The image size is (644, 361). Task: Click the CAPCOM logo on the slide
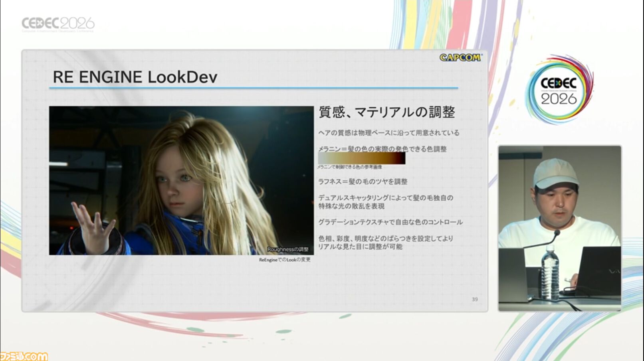[x=461, y=57]
